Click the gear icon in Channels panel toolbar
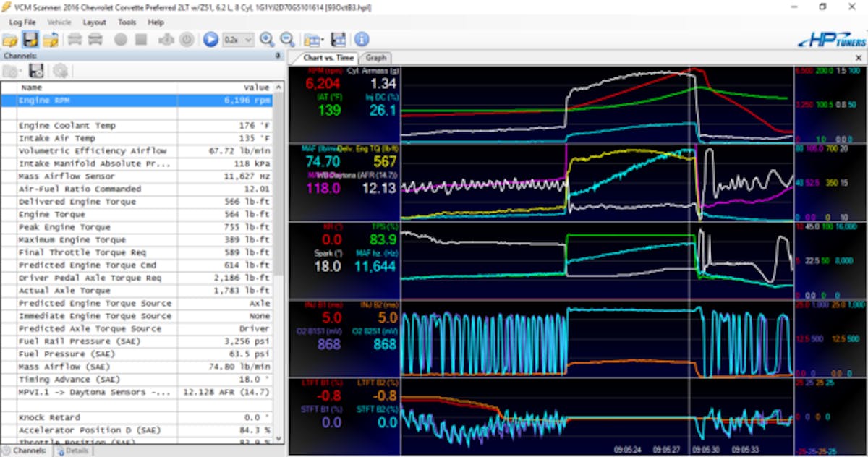 (x=60, y=71)
